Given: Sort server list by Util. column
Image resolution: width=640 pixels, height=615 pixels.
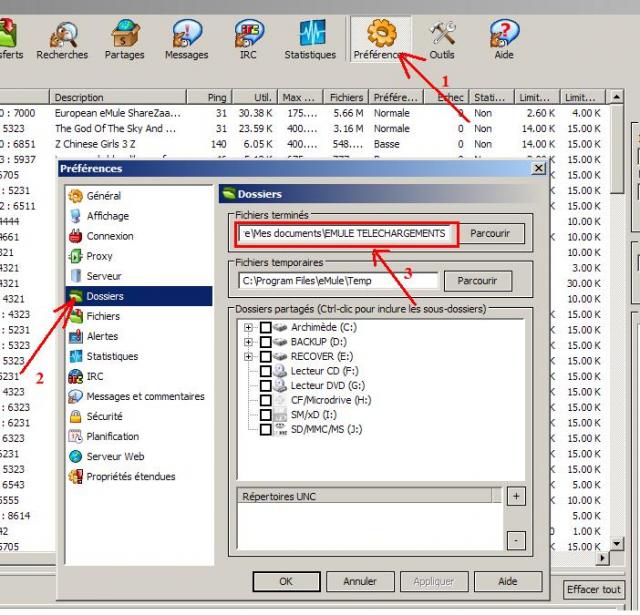Looking at the screenshot, I should coord(255,97).
